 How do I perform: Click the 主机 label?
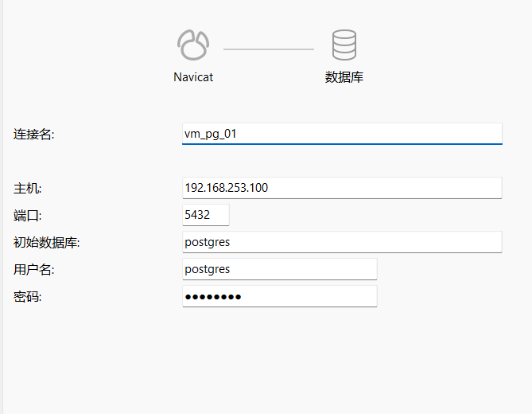coord(28,188)
